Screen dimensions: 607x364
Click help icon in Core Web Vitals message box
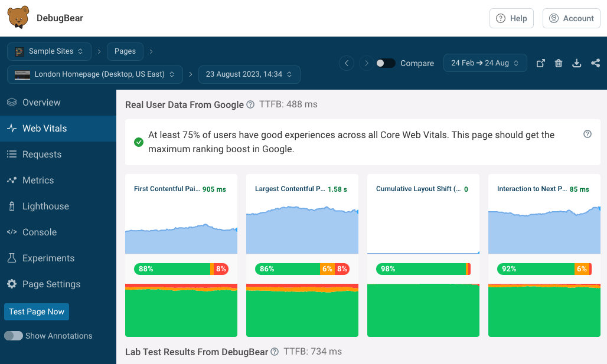pyautogui.click(x=588, y=134)
